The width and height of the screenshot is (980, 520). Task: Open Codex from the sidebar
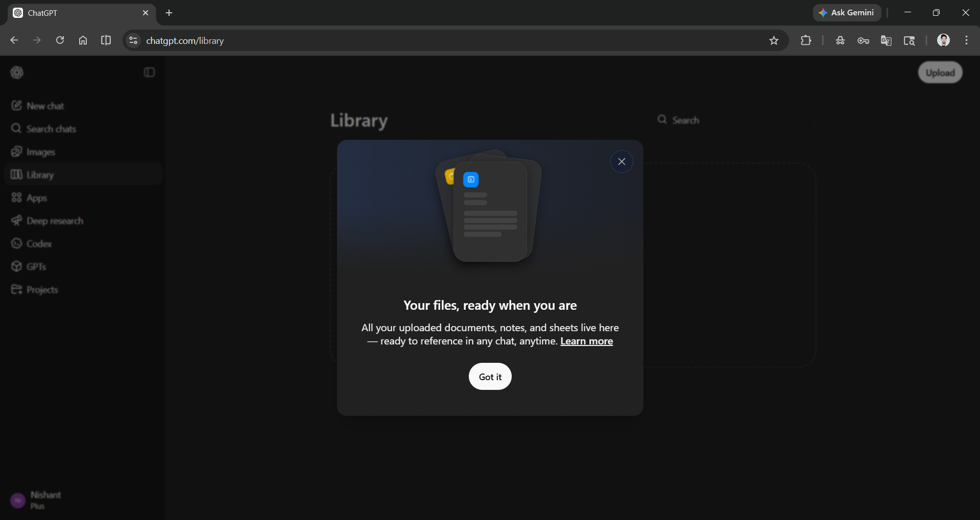(x=39, y=243)
